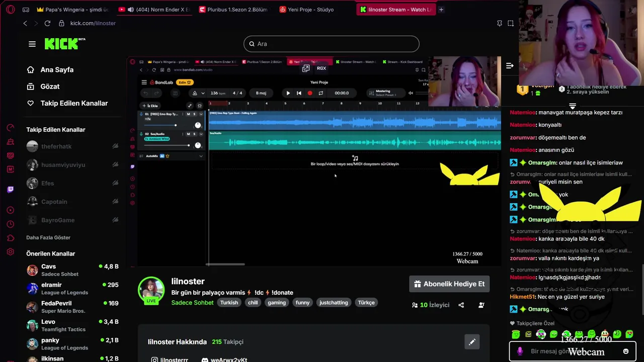Toggle the BandLab metronome icon
The height and width of the screenshot is (362, 644).
tap(195, 93)
